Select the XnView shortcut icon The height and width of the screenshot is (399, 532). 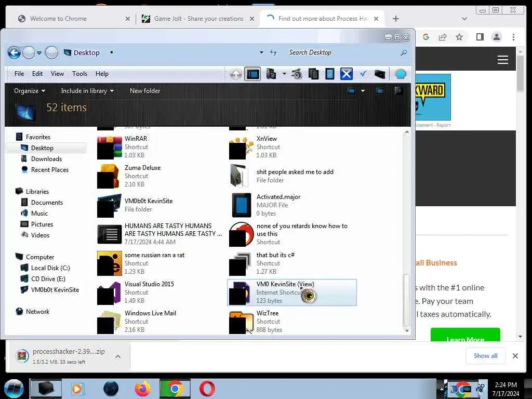point(241,147)
